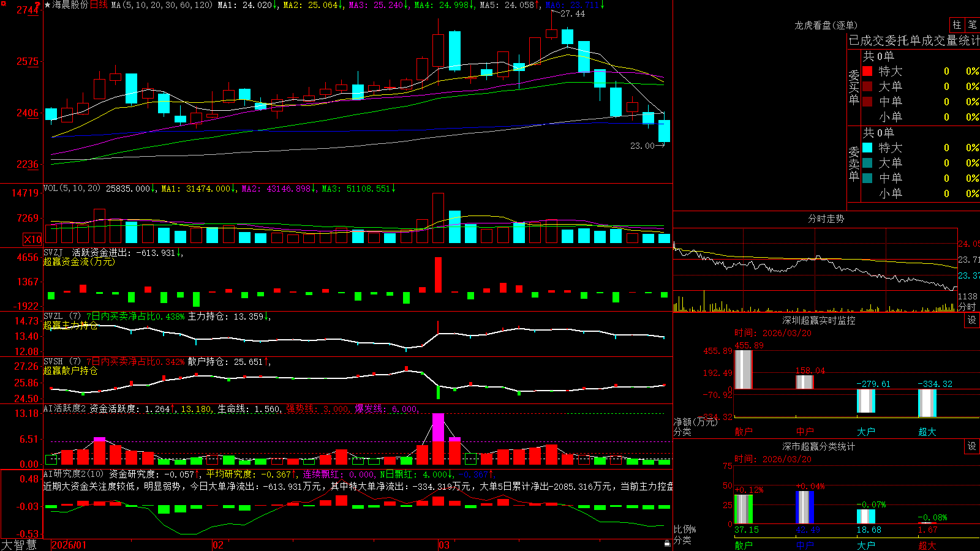This screenshot has height=551, width=980.
Task: Click the 笔 tick-mode button
Action: [972, 24]
